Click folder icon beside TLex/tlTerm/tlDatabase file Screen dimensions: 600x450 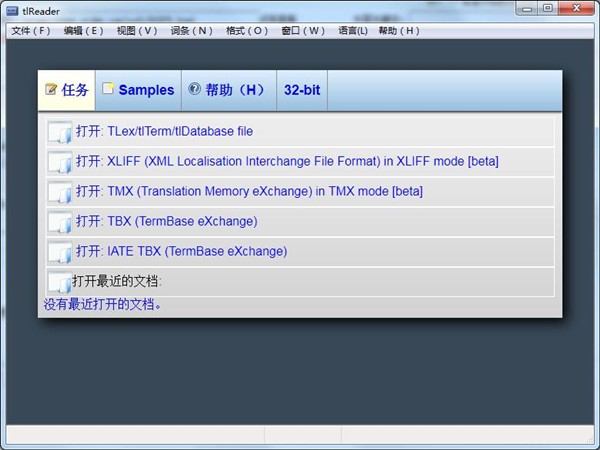pos(60,132)
